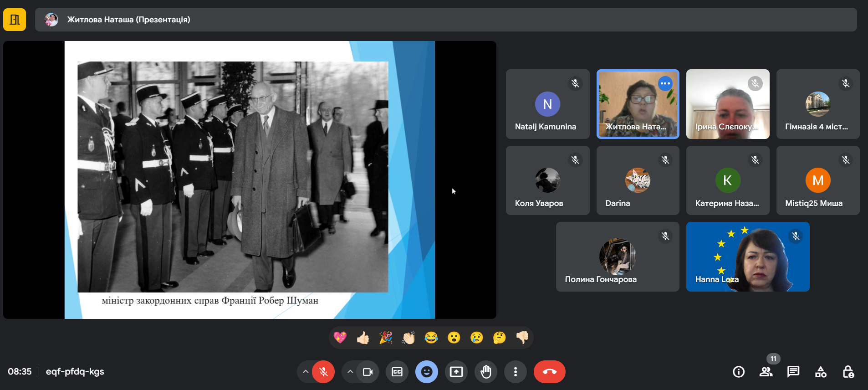Select Hanna Loza's video tile

coord(747,257)
